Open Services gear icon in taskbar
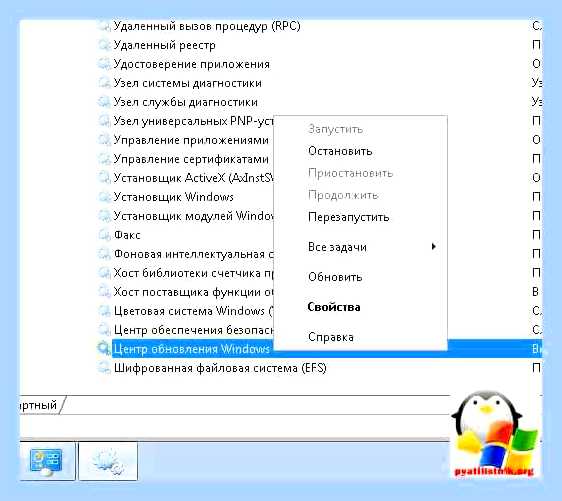The width and height of the screenshot is (562, 501). pyautogui.click(x=108, y=461)
